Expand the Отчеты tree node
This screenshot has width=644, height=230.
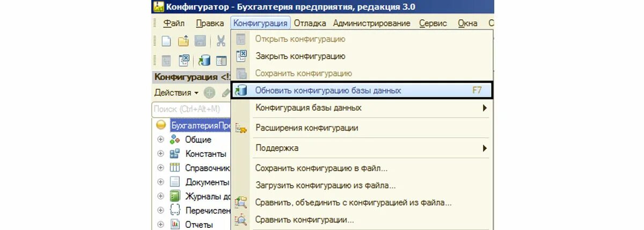(160, 224)
